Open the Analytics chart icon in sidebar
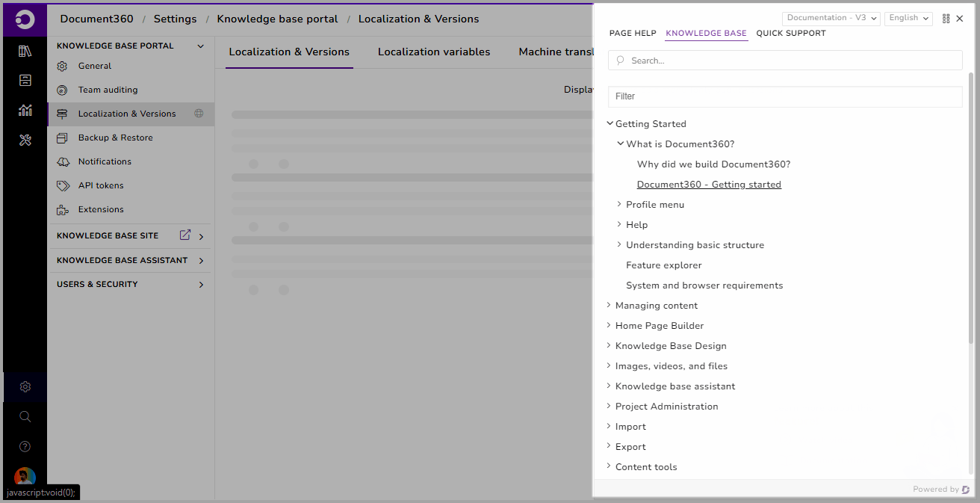The width and height of the screenshot is (980, 503). 25,110
